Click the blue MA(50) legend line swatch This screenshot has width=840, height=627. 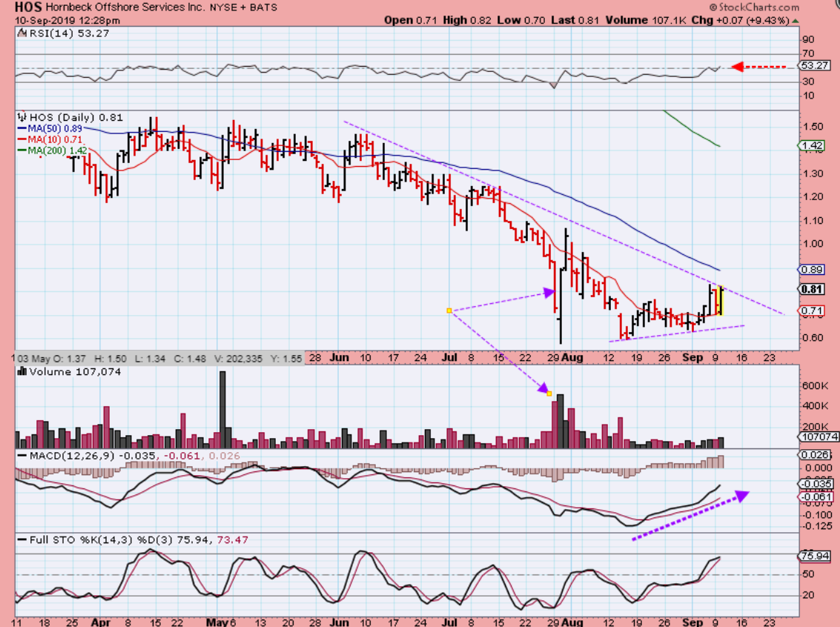coord(22,128)
